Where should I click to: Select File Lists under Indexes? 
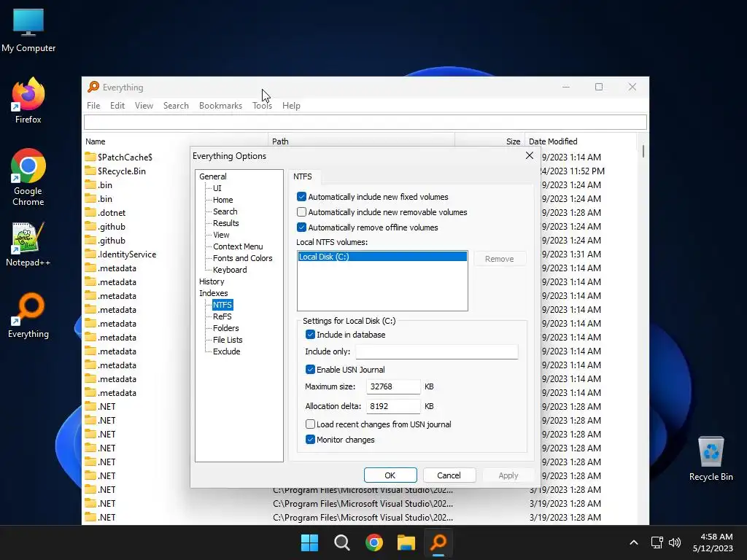pos(228,340)
